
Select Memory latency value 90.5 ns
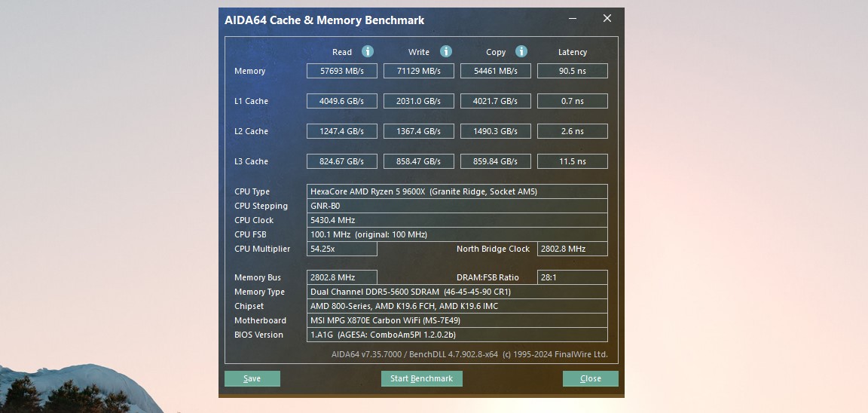pos(573,71)
